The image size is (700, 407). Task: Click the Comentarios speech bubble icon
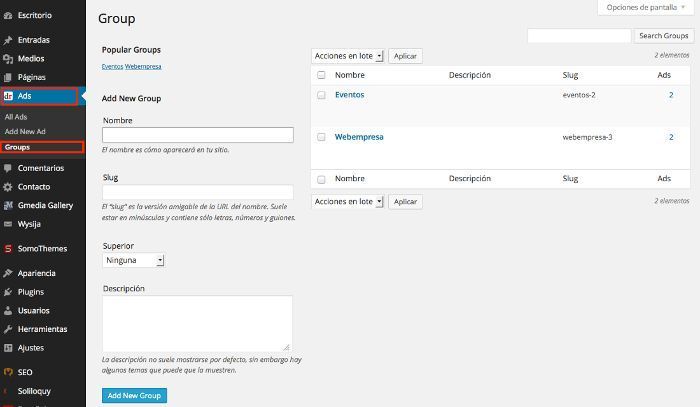[8, 168]
